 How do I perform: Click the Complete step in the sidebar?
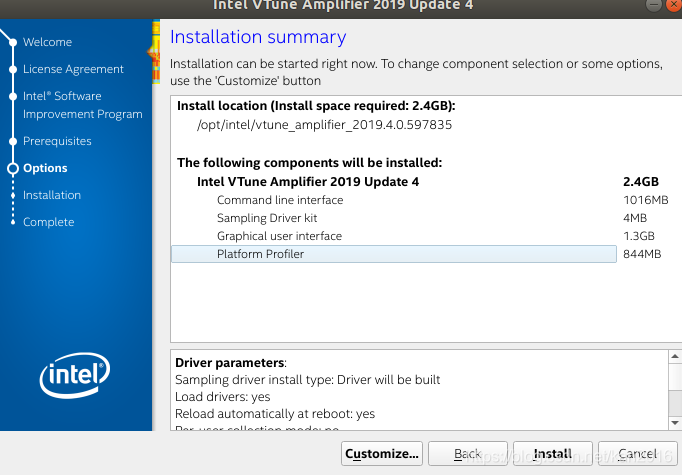49,222
